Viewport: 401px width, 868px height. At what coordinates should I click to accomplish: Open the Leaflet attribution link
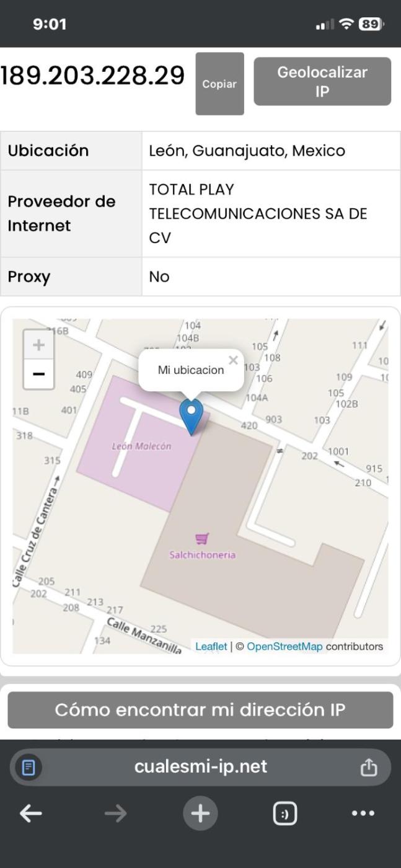(x=211, y=646)
